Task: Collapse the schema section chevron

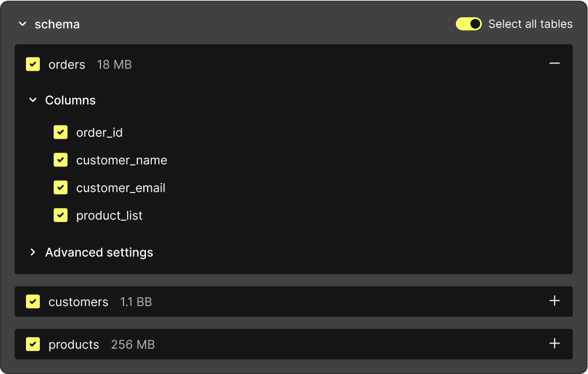Action: [23, 24]
